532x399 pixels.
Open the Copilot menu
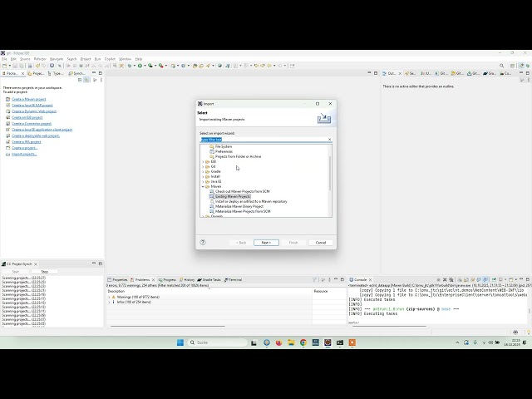tap(110, 59)
